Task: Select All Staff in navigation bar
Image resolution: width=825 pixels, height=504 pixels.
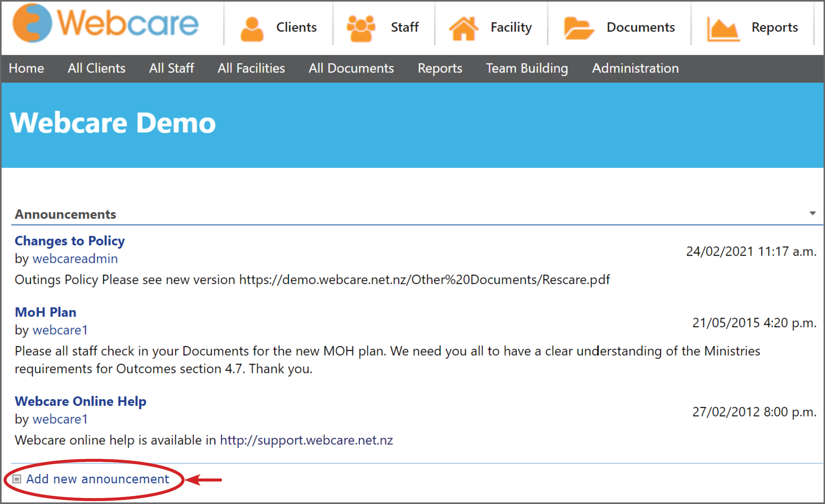Action: click(x=171, y=68)
